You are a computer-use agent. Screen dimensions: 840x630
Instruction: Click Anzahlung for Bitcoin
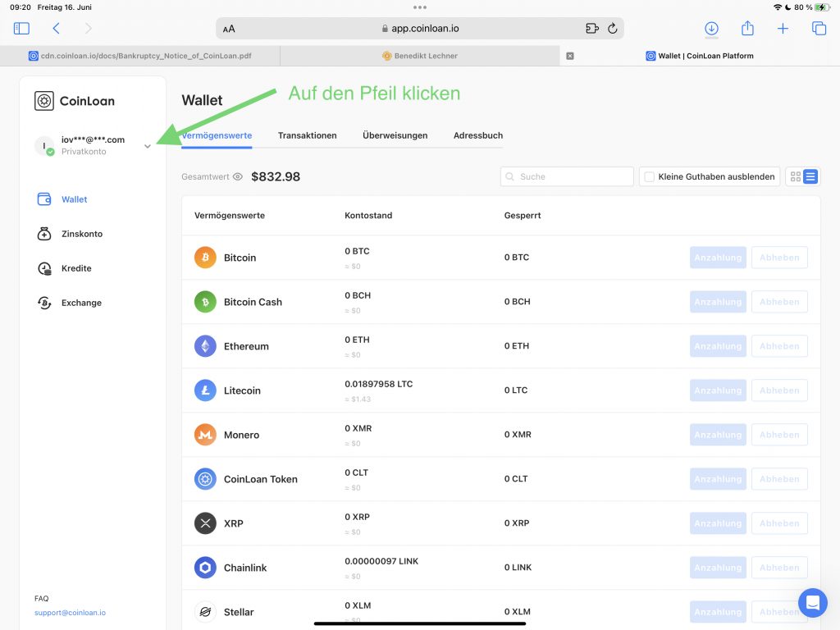pos(718,258)
